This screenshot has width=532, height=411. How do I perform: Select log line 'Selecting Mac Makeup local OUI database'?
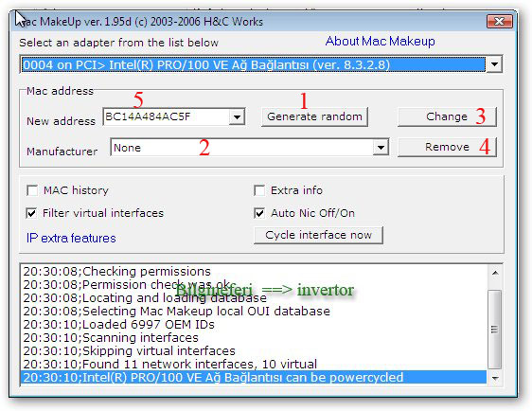[x=254, y=312]
